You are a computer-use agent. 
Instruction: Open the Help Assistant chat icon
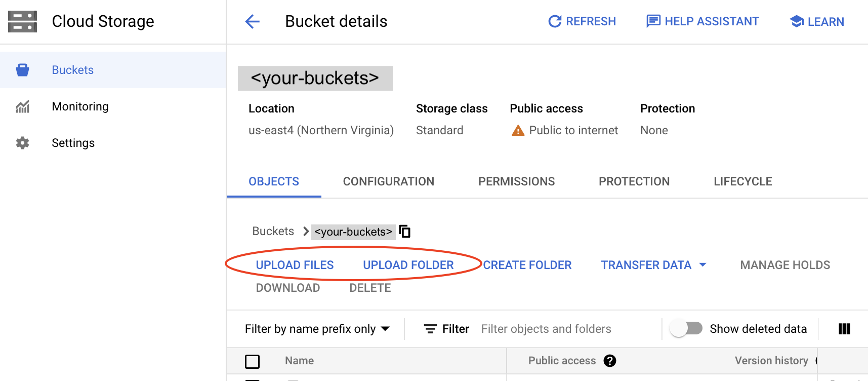point(653,21)
